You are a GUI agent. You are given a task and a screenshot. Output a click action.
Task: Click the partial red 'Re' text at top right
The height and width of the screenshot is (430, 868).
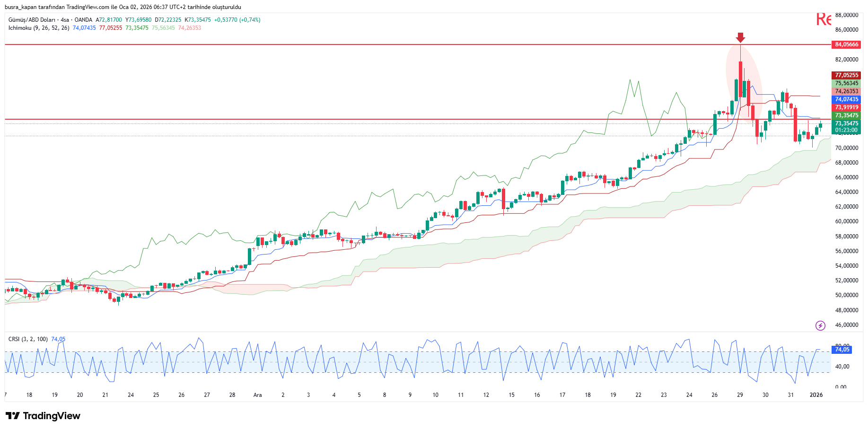coord(823,19)
